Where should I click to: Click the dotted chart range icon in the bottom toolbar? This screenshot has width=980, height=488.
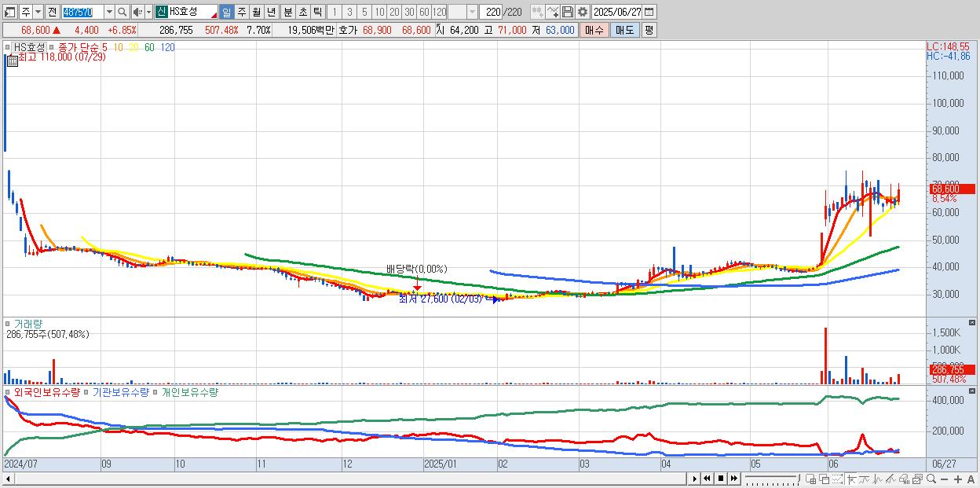pos(837,479)
